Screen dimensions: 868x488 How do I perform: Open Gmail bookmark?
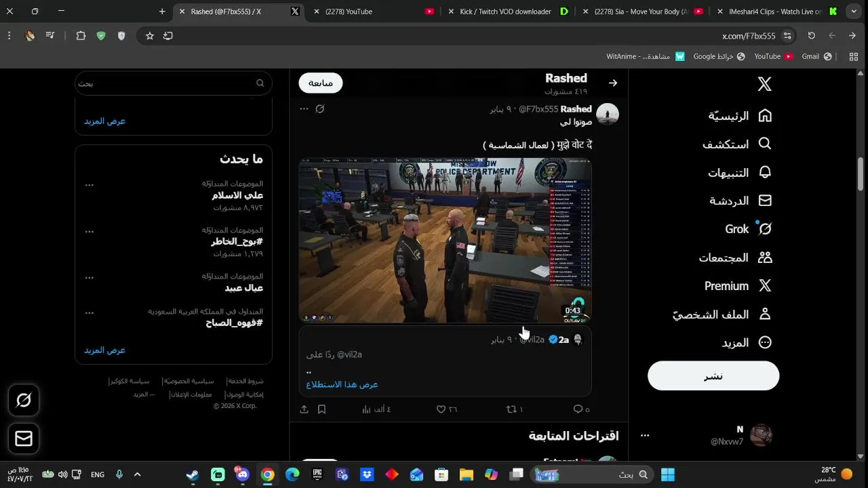tap(817, 56)
